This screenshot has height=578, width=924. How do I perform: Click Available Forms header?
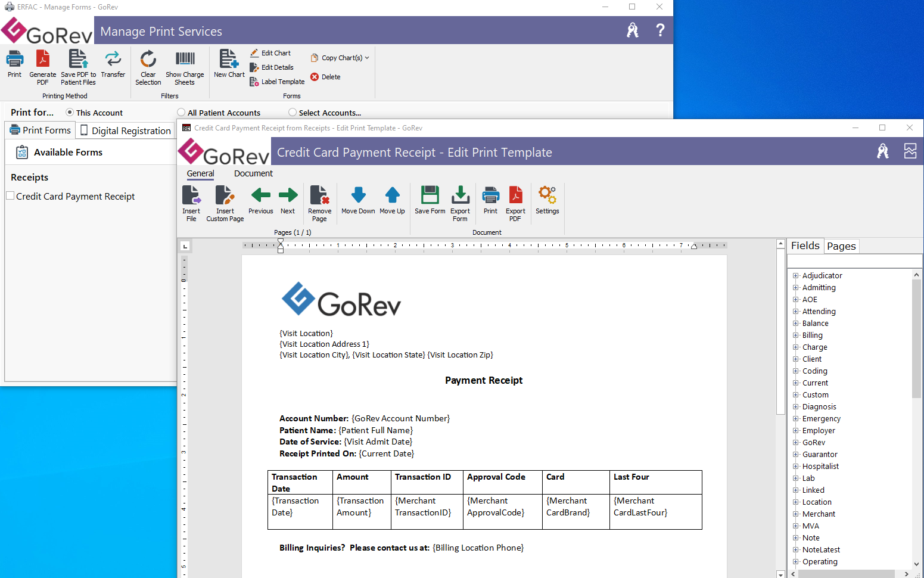(68, 153)
